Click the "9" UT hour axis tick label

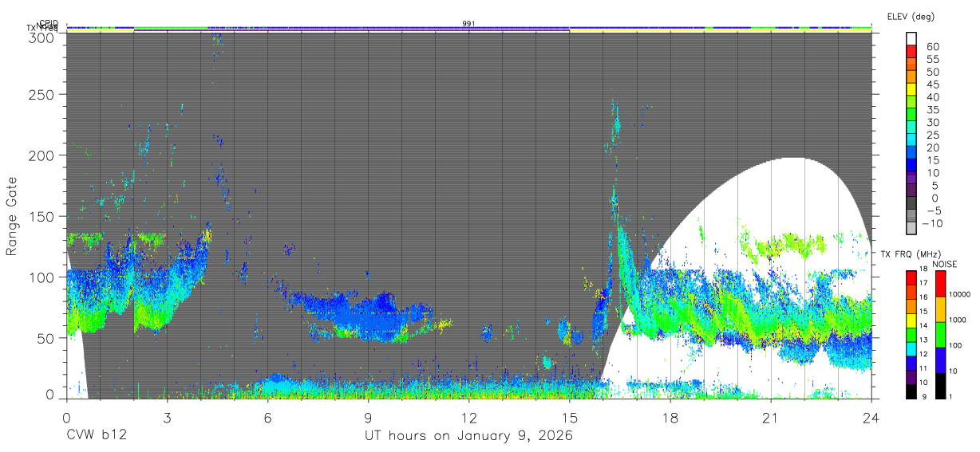click(x=368, y=418)
